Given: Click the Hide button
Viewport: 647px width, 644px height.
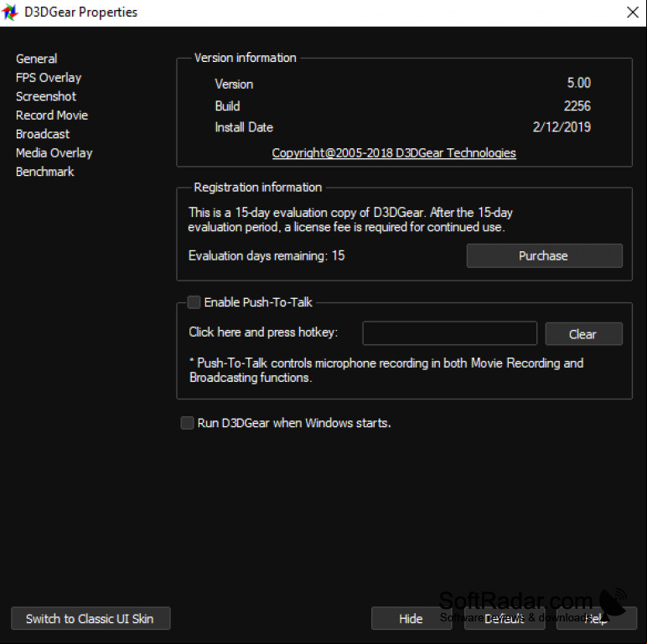Looking at the screenshot, I should pos(411,618).
